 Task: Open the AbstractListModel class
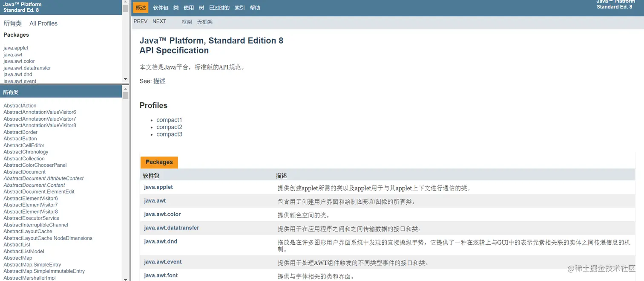tap(24, 251)
